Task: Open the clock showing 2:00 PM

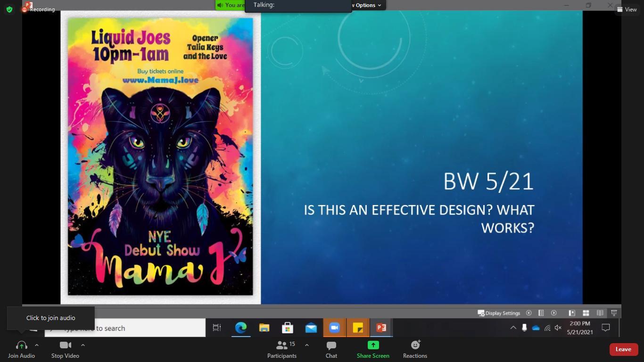Action: coord(580,328)
